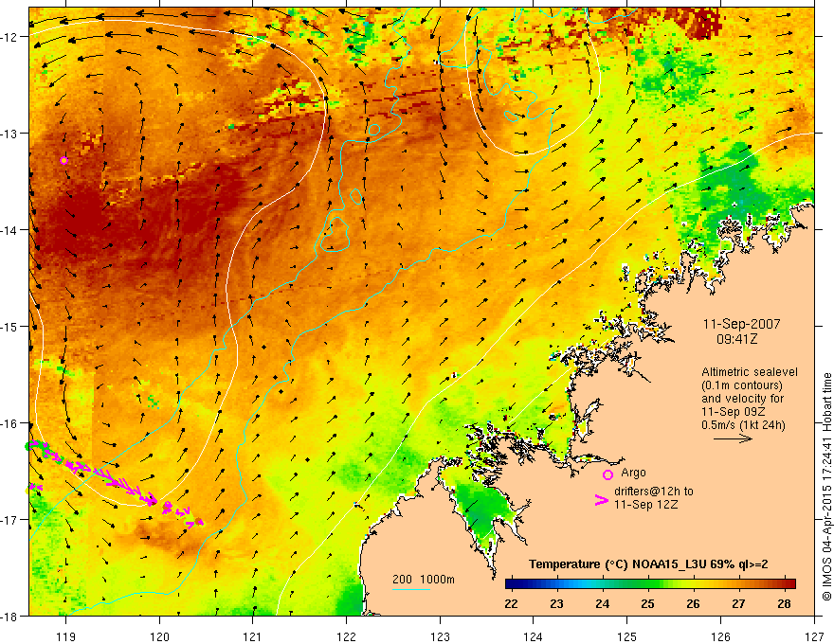The height and width of the screenshot is (644, 834).
Task: Click the time text 09:41Z
Action: coord(736,339)
